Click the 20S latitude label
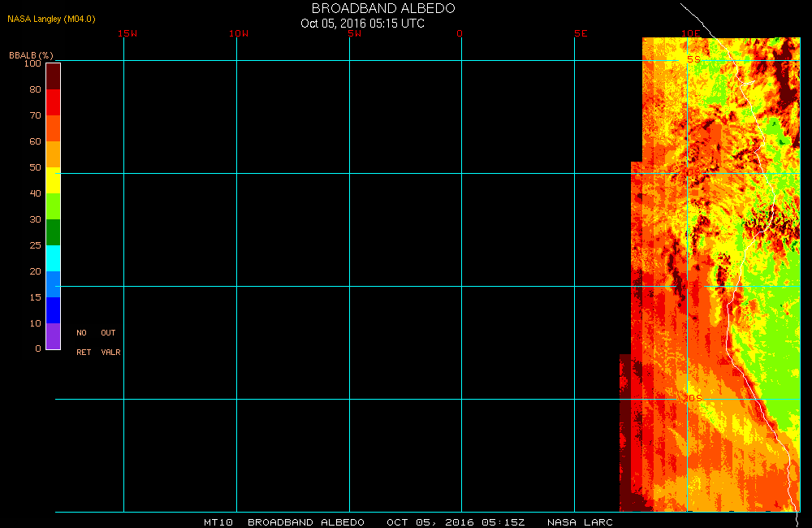 click(x=692, y=398)
